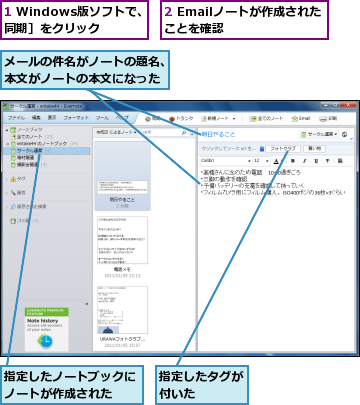Open the フォーマット menu

click(76, 118)
